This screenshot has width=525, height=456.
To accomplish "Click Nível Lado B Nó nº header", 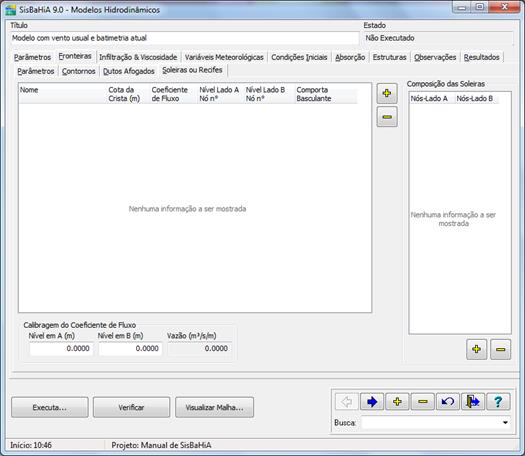I will click(x=269, y=94).
